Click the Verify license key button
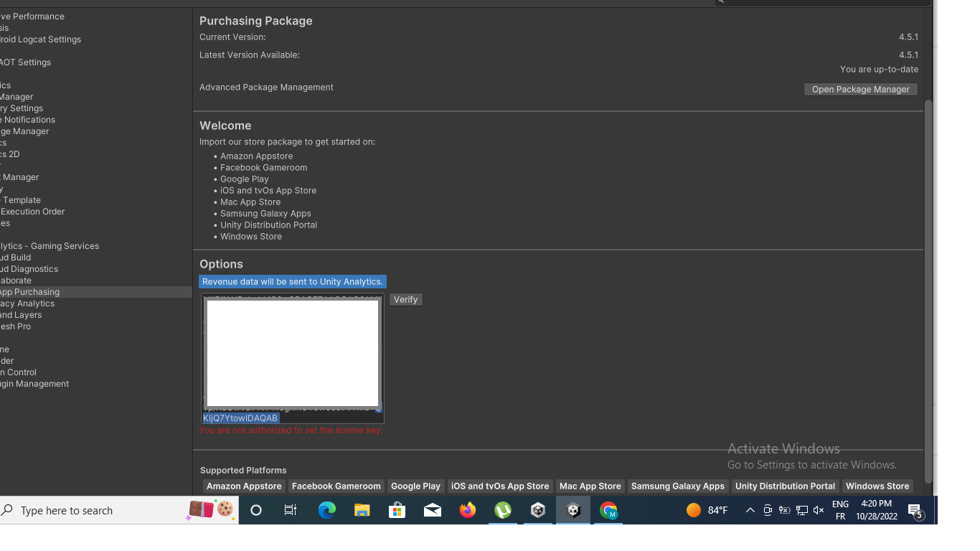The width and height of the screenshot is (980, 551). point(405,300)
